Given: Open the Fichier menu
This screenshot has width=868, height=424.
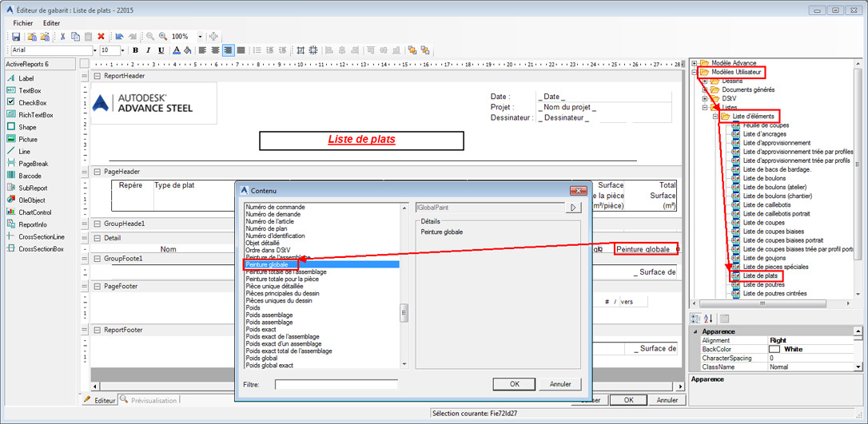Looking at the screenshot, I should coord(23,23).
